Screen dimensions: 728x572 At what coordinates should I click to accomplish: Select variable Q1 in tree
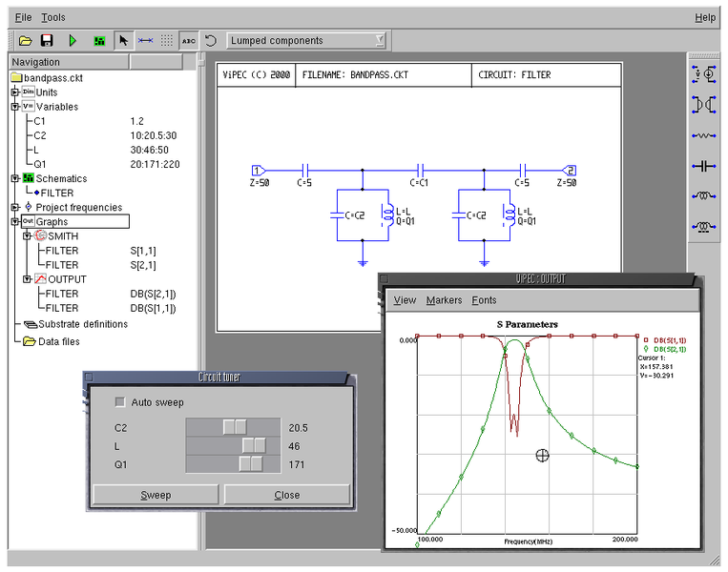[x=40, y=164]
